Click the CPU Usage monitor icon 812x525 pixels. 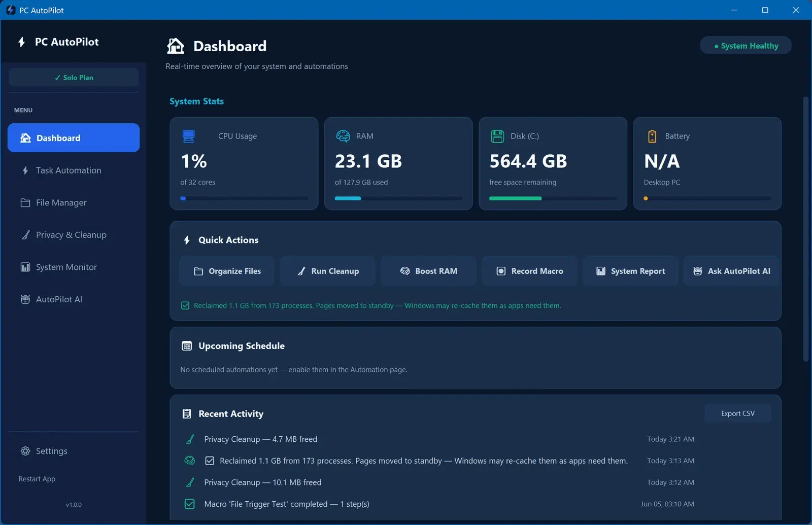(x=188, y=136)
